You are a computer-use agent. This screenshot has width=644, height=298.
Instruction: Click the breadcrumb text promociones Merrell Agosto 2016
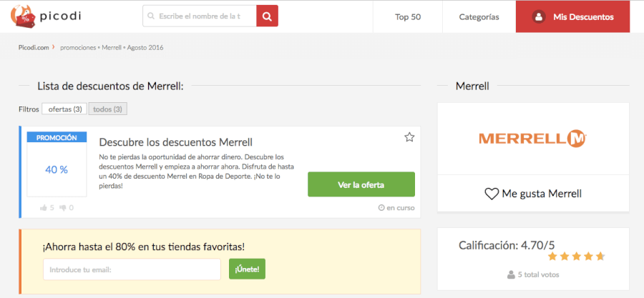tap(112, 48)
